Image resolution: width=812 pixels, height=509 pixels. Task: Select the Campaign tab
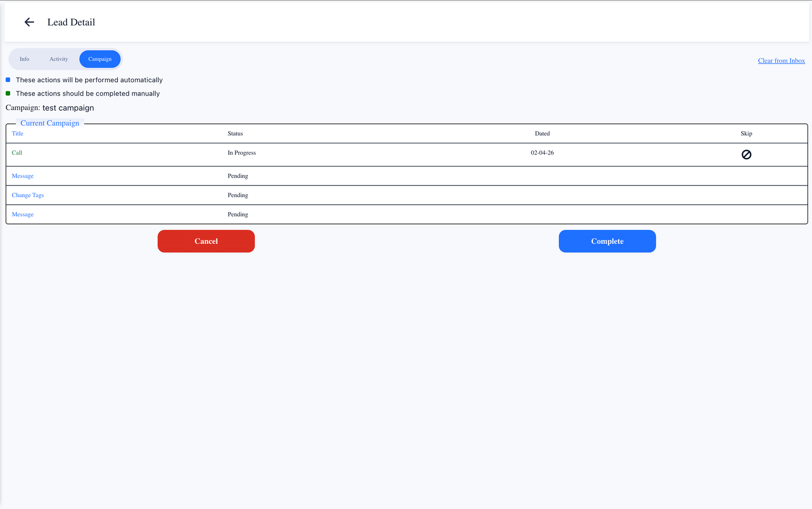coord(100,59)
